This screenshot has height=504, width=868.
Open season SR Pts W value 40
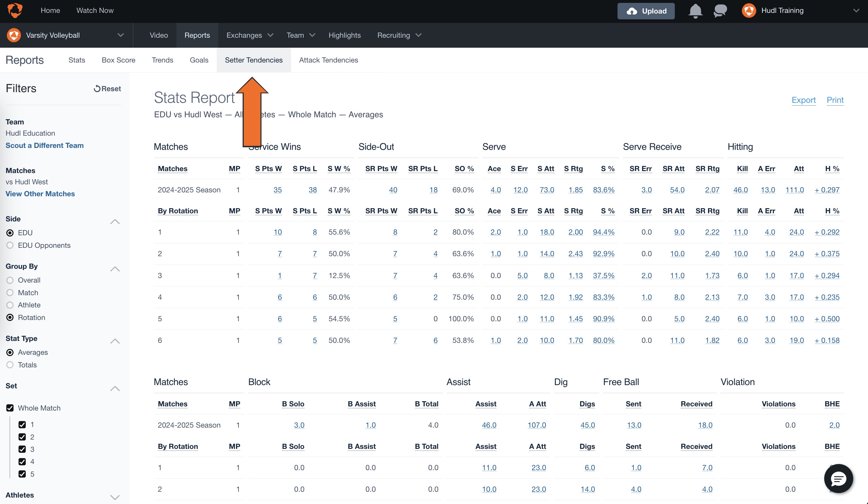click(393, 189)
